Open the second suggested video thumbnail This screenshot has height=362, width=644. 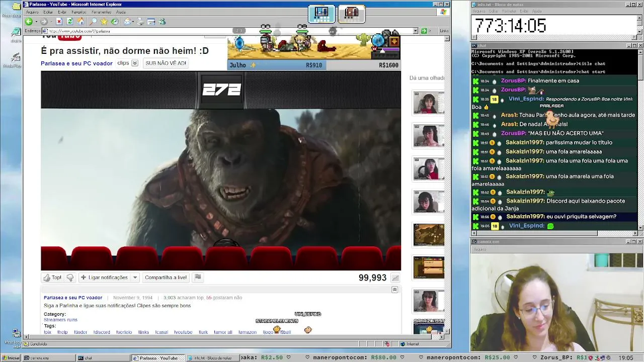click(x=429, y=136)
